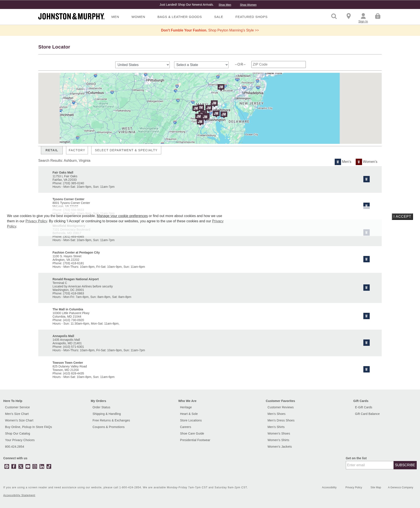This screenshot has width=420, height=508.
Task: Click the Annapolis Mall store name
Action: coord(63,336)
